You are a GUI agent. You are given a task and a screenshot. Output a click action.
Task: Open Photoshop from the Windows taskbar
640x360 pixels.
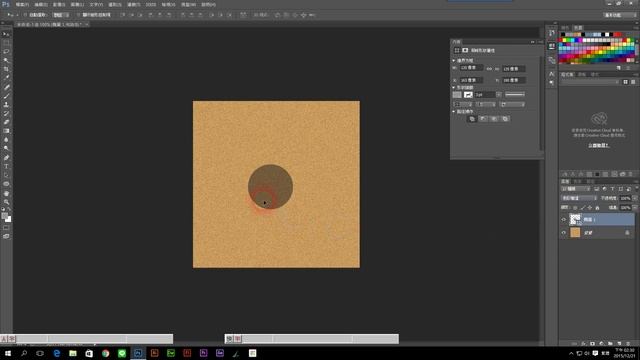pyautogui.click(x=138, y=353)
